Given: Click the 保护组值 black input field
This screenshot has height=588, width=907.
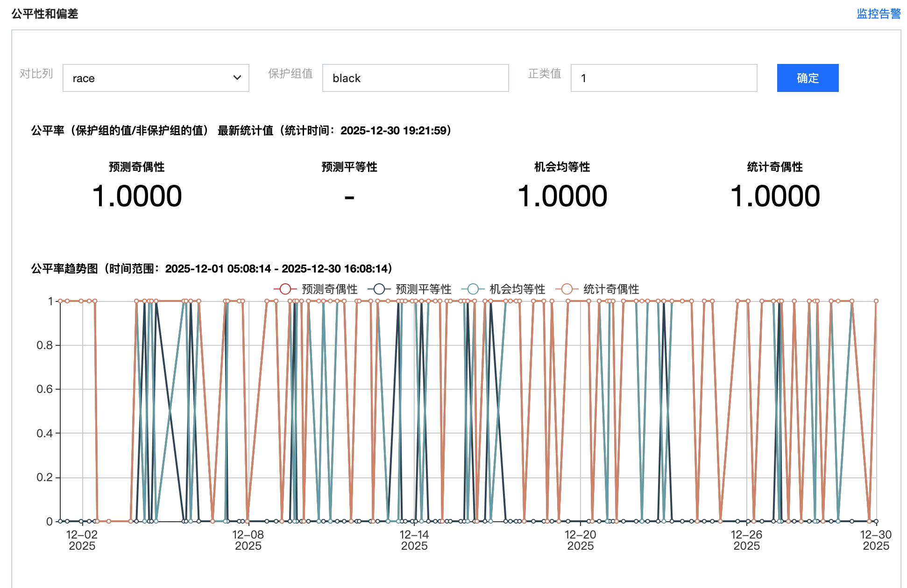Looking at the screenshot, I should click(x=415, y=78).
